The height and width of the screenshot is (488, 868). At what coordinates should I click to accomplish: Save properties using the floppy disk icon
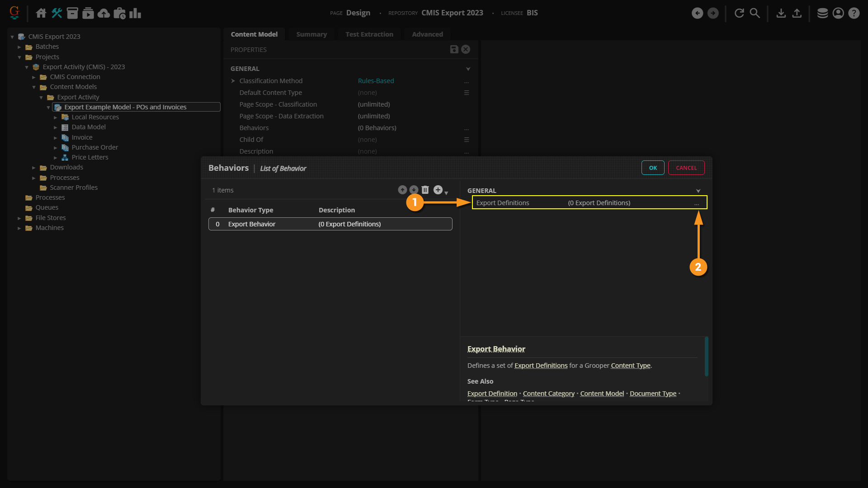point(454,49)
